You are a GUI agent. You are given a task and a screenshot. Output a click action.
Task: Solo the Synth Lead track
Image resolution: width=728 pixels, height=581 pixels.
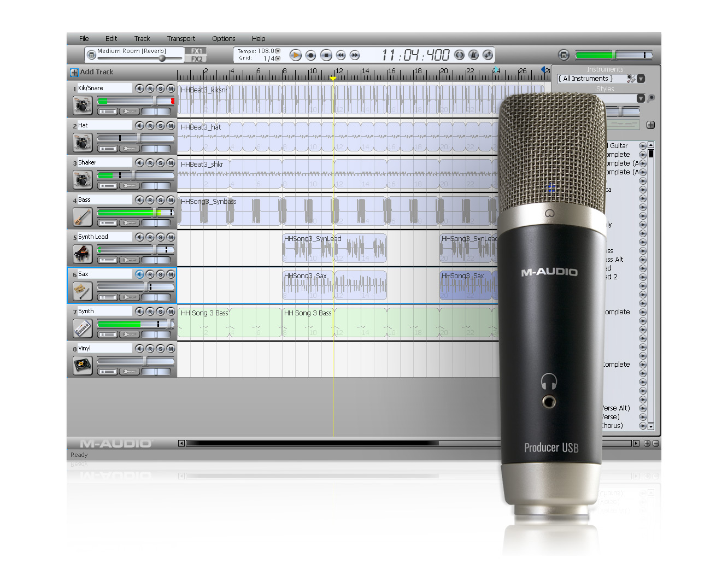[x=160, y=237]
